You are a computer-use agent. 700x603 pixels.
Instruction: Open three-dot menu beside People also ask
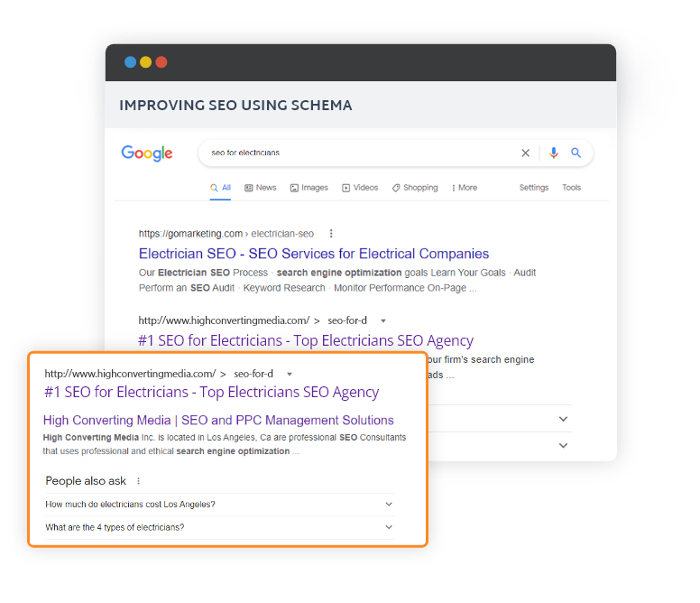[138, 480]
